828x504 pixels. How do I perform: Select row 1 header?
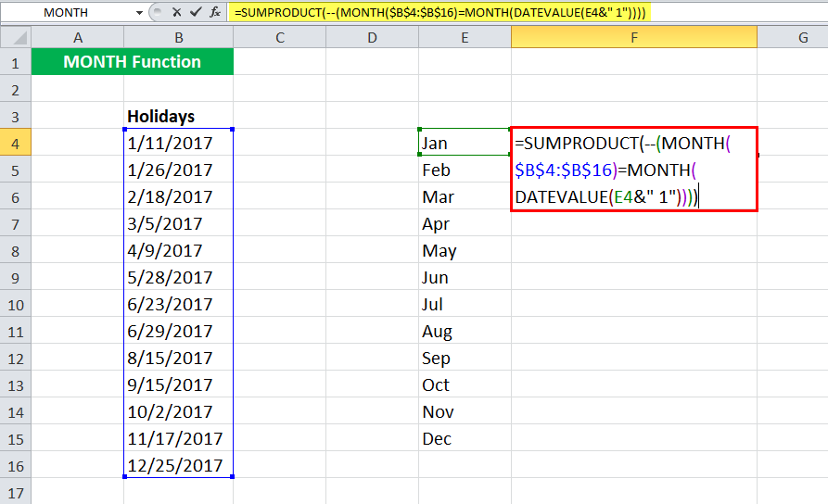coord(16,62)
